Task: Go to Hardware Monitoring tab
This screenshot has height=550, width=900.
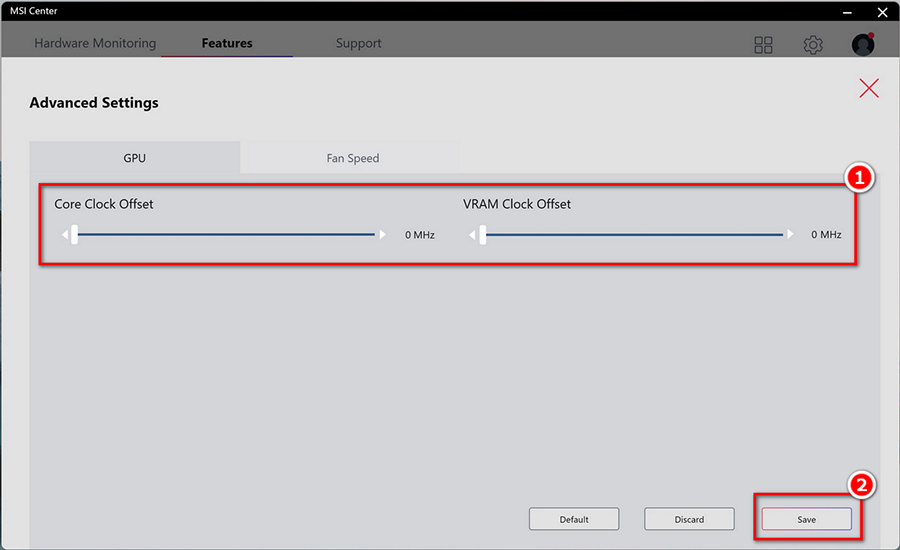Action: [95, 43]
